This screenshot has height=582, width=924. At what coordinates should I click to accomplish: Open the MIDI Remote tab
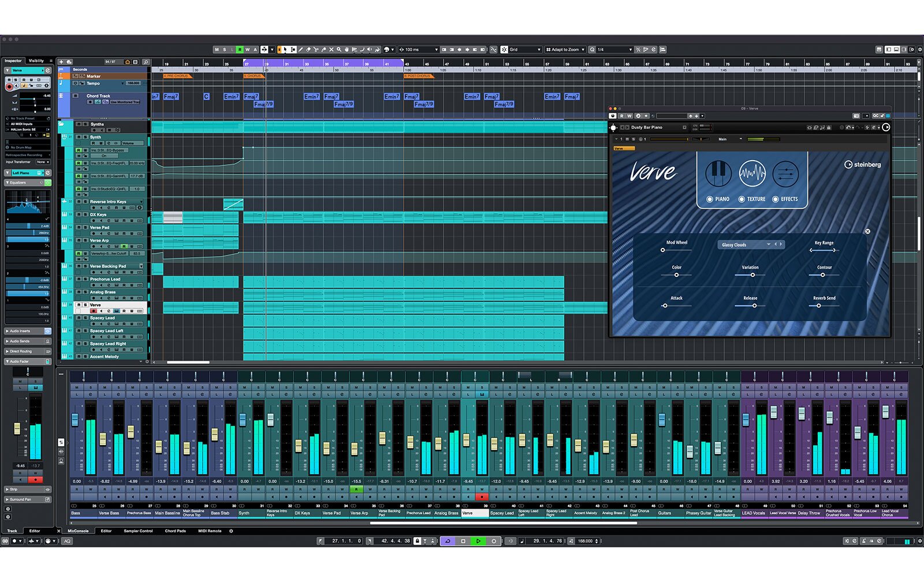click(x=210, y=531)
